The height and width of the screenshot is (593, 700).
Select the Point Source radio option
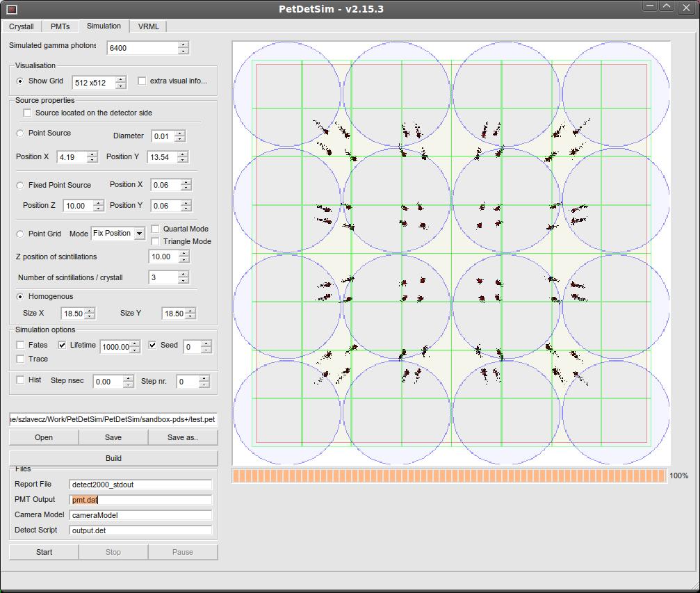pos(20,133)
